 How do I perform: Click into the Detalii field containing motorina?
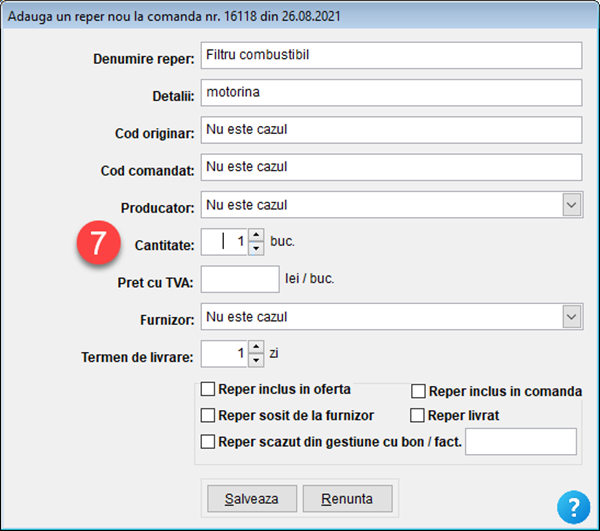point(391,93)
